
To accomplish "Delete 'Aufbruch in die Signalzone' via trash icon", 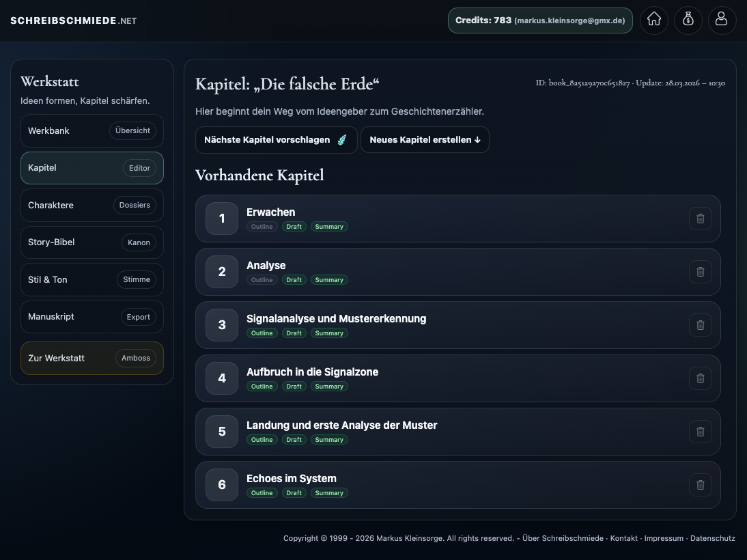I will point(700,378).
